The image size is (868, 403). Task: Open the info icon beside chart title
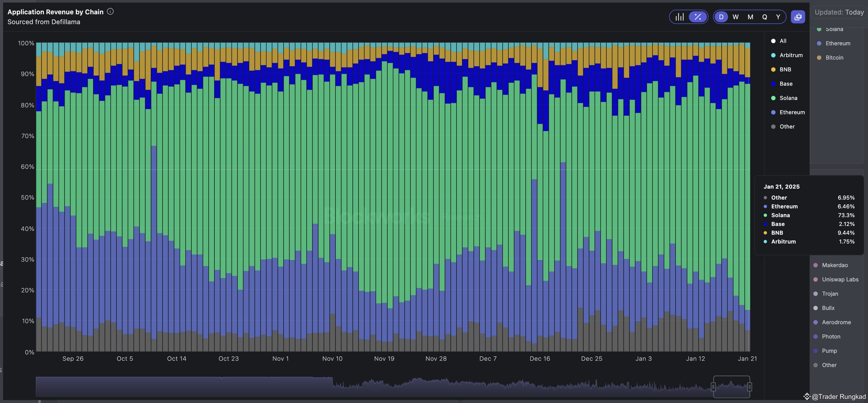coord(110,12)
